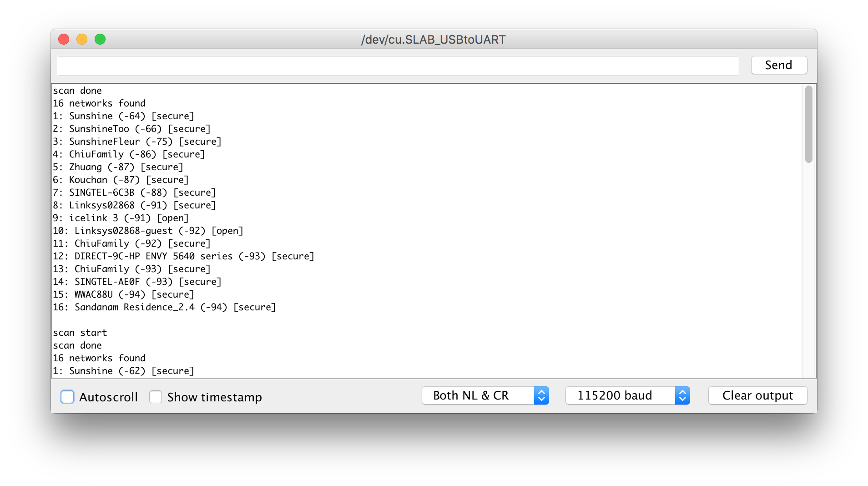Viewport: 868px width, 486px height.
Task: Select the Sunshine (-64) network line
Action: pos(123,116)
